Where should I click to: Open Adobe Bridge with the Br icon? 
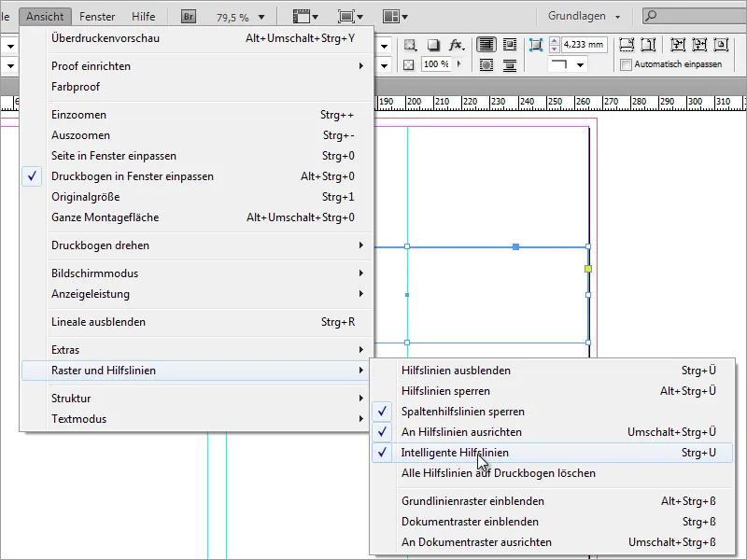coord(189,17)
